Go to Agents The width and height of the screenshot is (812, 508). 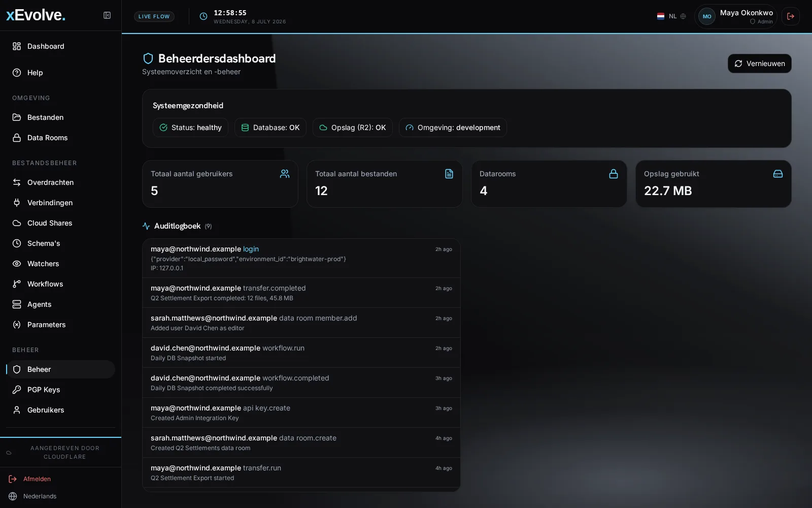[61, 304]
